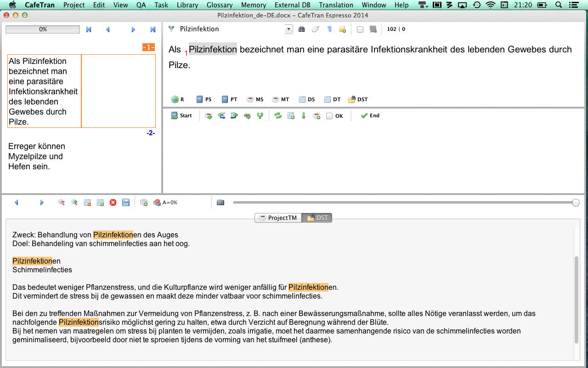
Task: Click the camera snapshot icon
Action: [x=220, y=202]
